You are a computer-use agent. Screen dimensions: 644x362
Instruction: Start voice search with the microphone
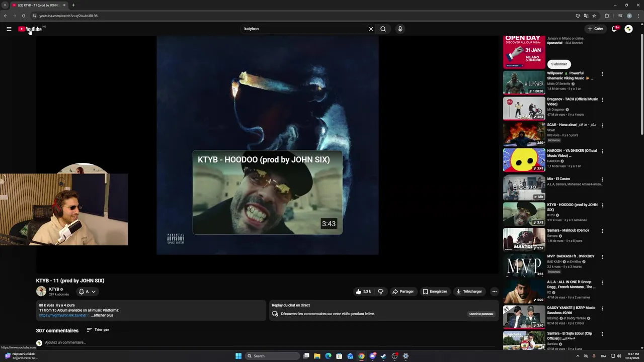[x=400, y=29]
